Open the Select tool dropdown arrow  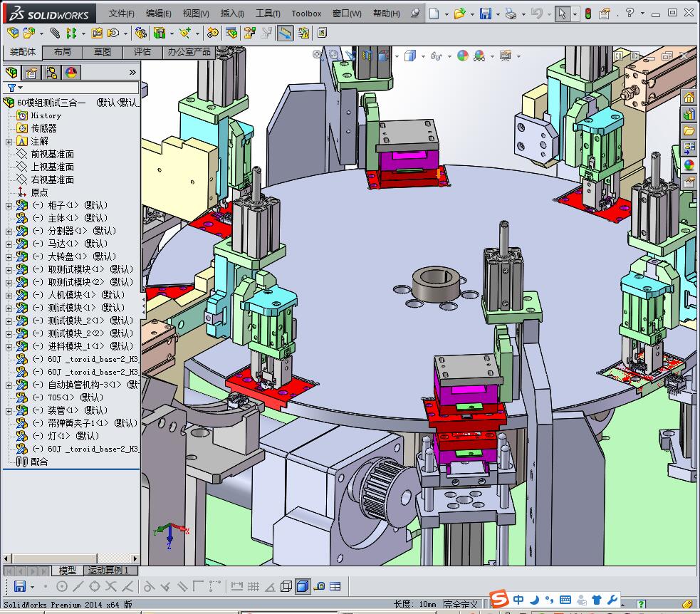click(575, 14)
